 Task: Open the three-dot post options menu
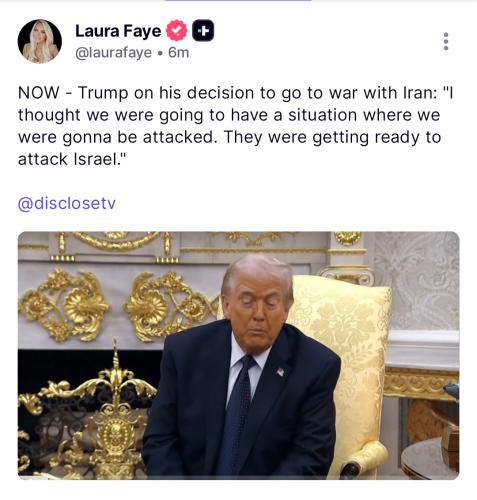(x=446, y=42)
